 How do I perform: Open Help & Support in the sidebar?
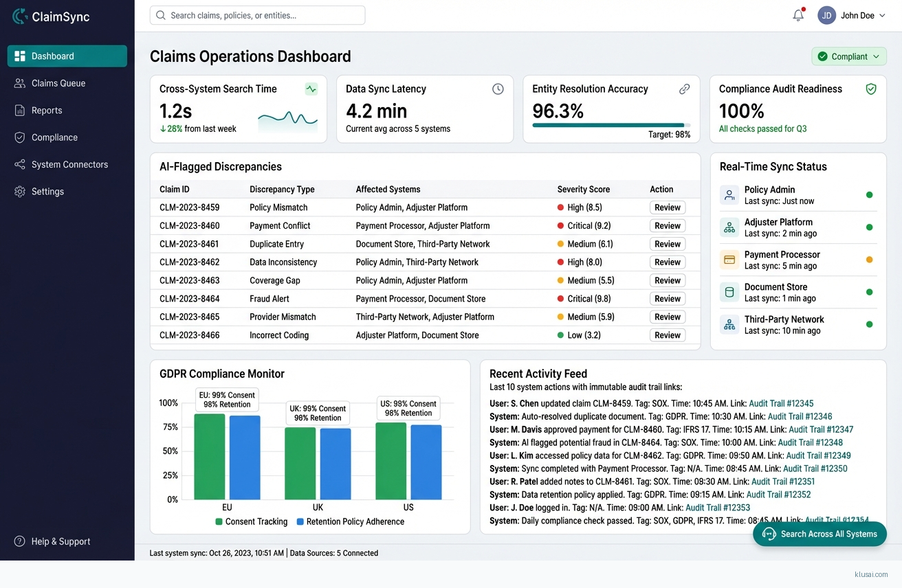pyautogui.click(x=60, y=541)
